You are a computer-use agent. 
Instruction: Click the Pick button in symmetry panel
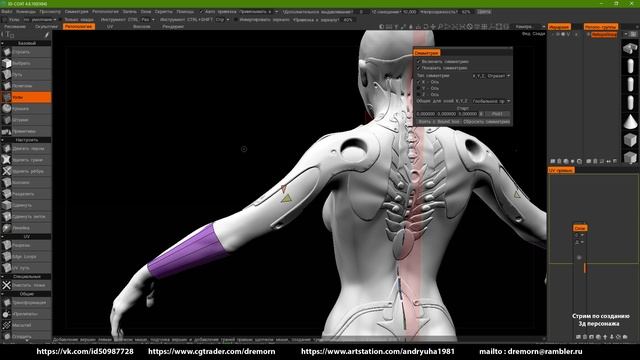pos(497,114)
